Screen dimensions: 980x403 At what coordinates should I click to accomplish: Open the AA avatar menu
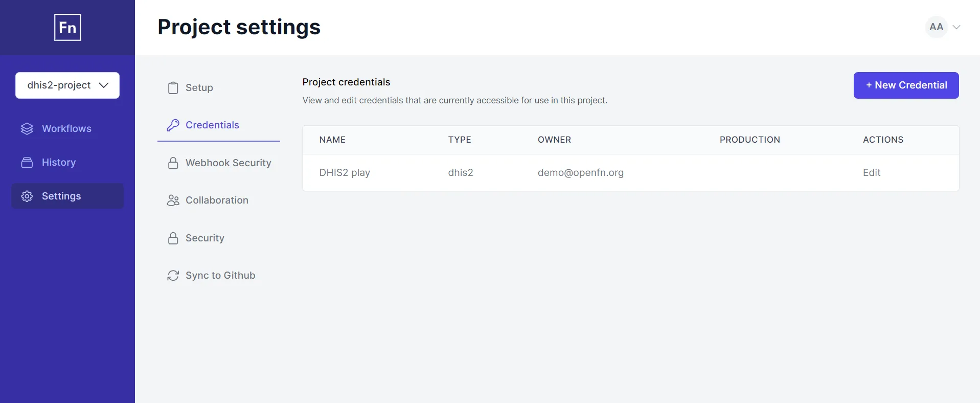pyautogui.click(x=937, y=27)
